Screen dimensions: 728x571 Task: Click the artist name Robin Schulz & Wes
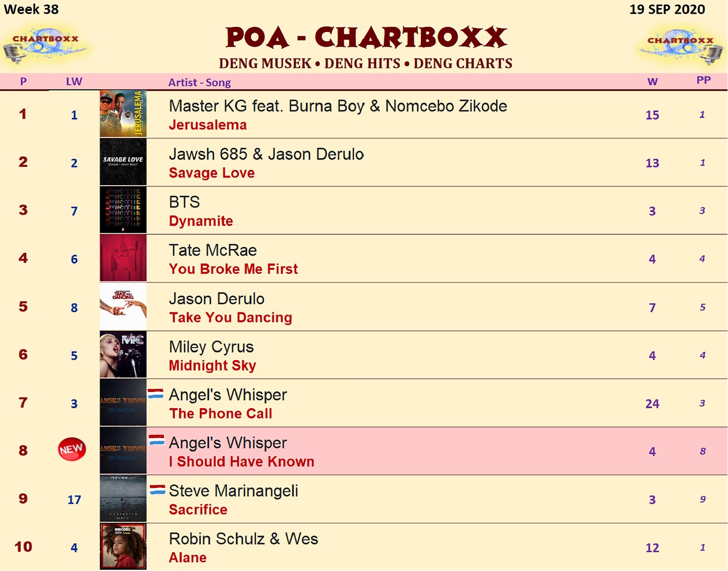pos(243,539)
